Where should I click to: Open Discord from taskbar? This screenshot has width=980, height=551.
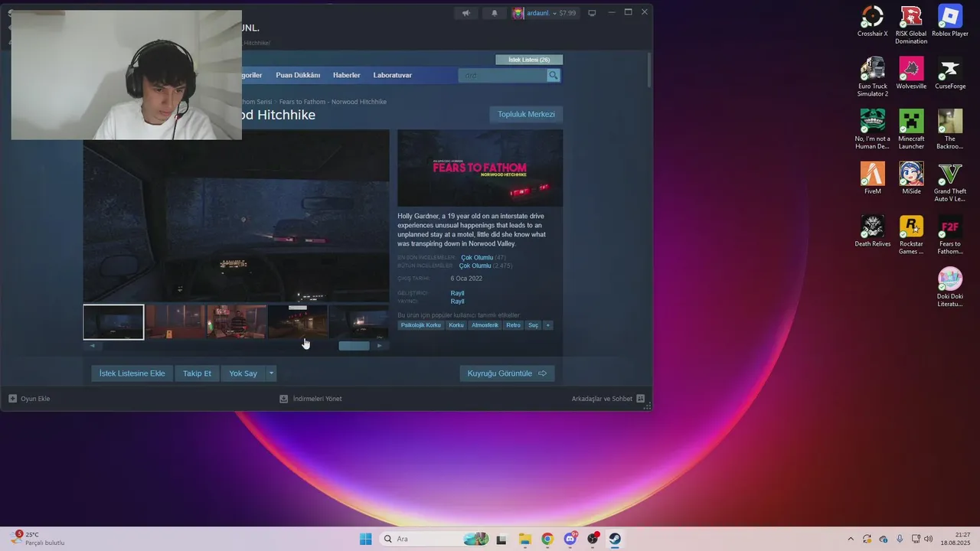[570, 539]
